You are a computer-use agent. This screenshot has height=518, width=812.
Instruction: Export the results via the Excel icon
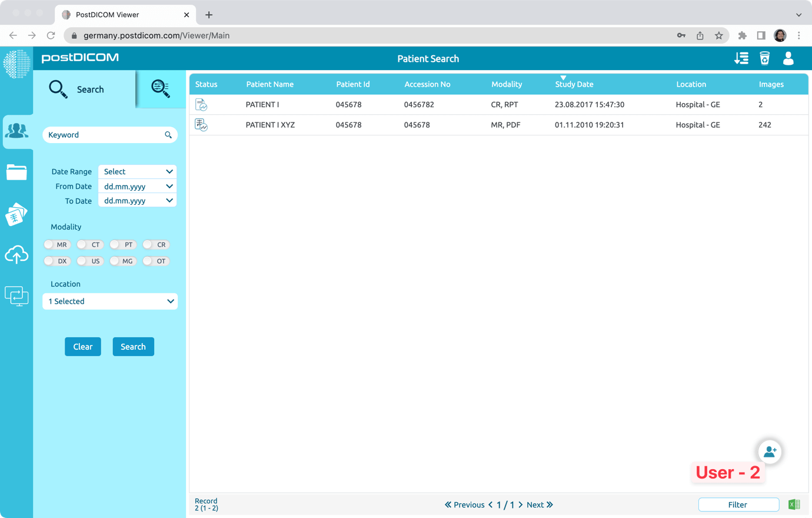click(x=794, y=504)
